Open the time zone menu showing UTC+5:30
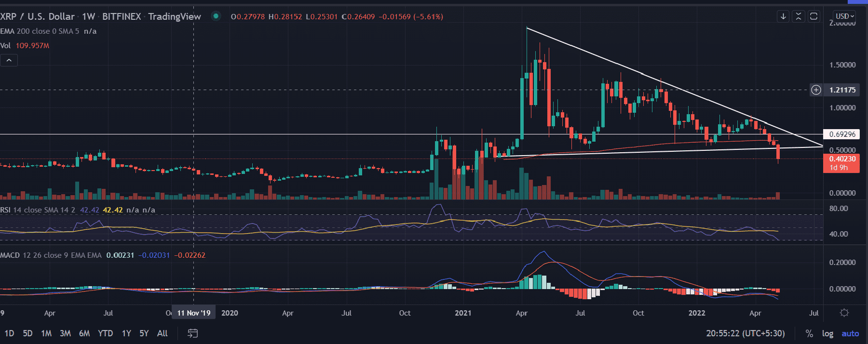Image resolution: width=868 pixels, height=344 pixels. [x=745, y=333]
